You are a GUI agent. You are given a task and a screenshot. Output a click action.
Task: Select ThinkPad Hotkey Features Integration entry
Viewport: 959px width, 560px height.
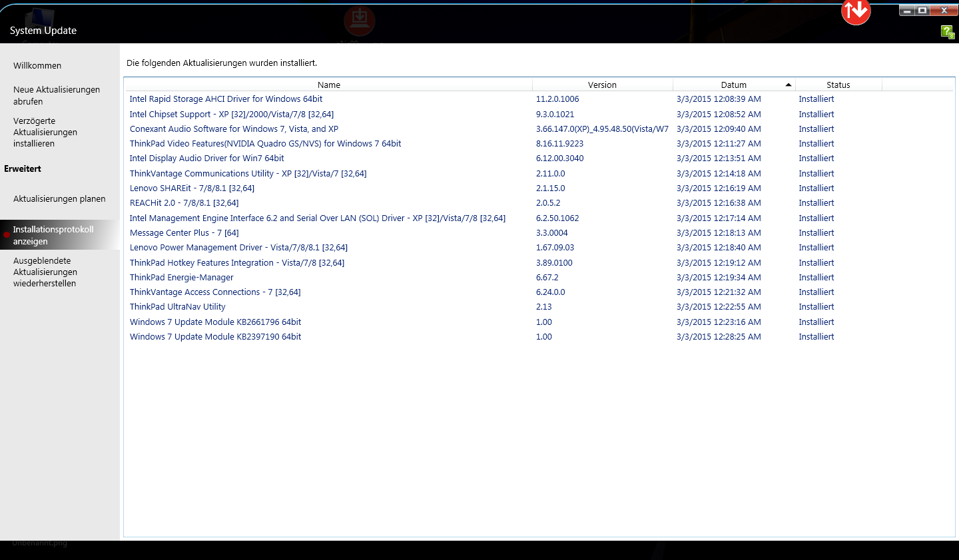(237, 263)
